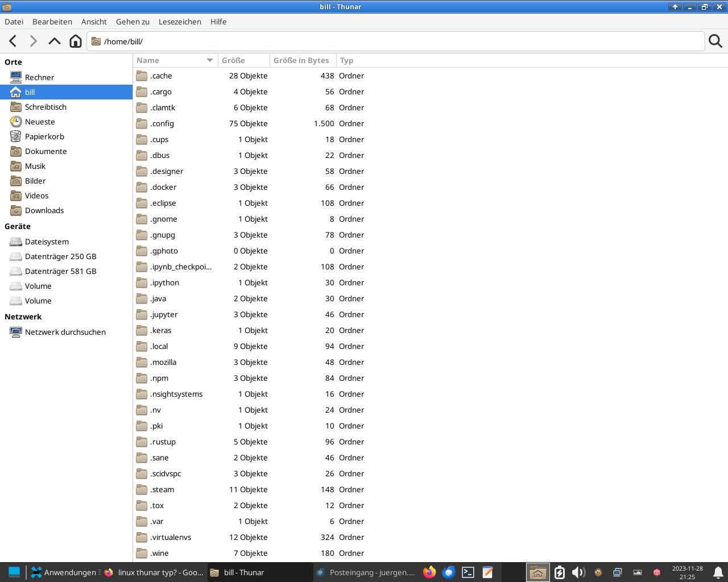Click the clock showing 2023-11-28 21:25
This screenshot has height=582, width=728.
(687, 572)
